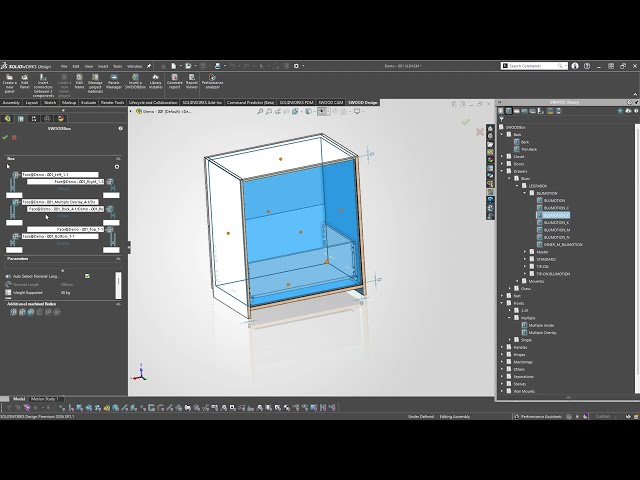Click the Search Commands box

point(534,66)
